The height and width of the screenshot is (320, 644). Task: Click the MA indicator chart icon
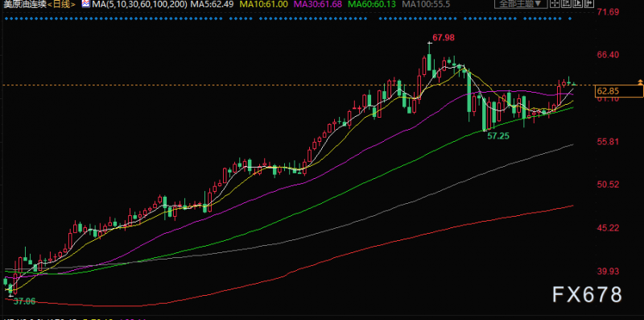point(85,4)
